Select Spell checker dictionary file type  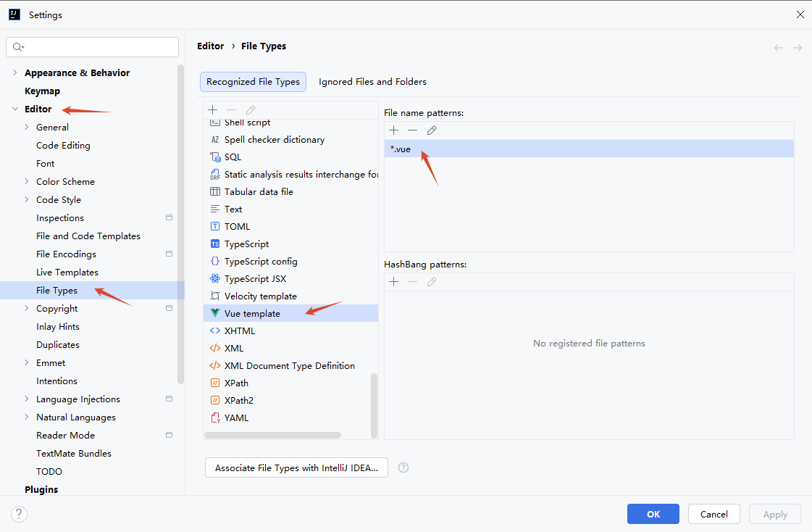point(290,140)
